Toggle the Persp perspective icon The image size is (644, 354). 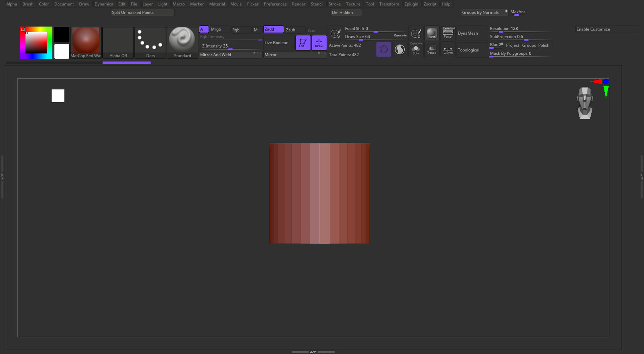click(448, 33)
